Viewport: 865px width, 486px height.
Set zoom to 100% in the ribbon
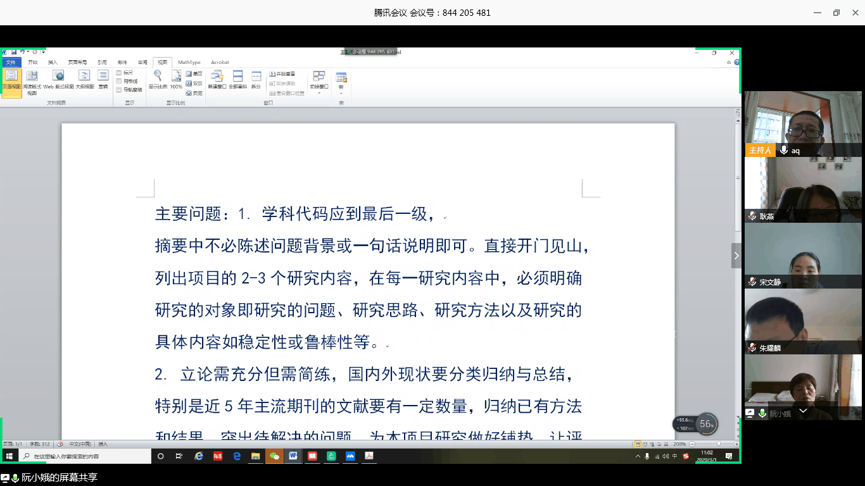176,80
